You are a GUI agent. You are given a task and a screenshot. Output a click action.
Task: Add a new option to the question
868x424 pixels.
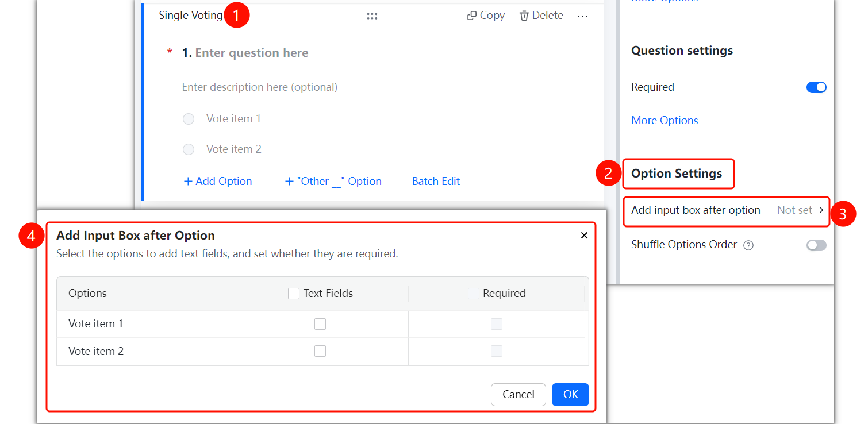pyautogui.click(x=217, y=181)
